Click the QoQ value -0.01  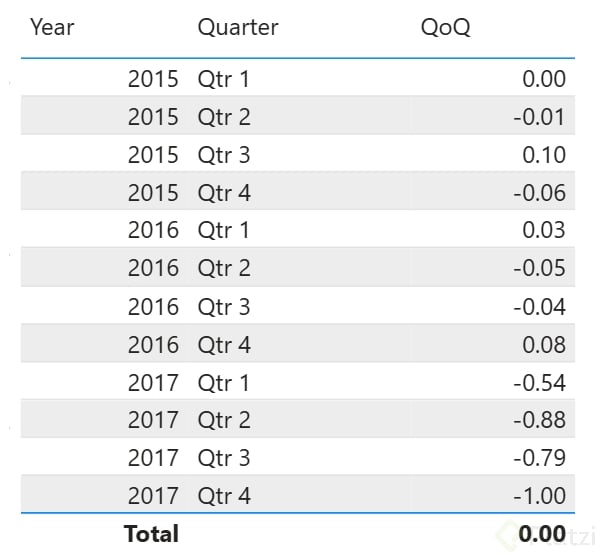coord(540,117)
